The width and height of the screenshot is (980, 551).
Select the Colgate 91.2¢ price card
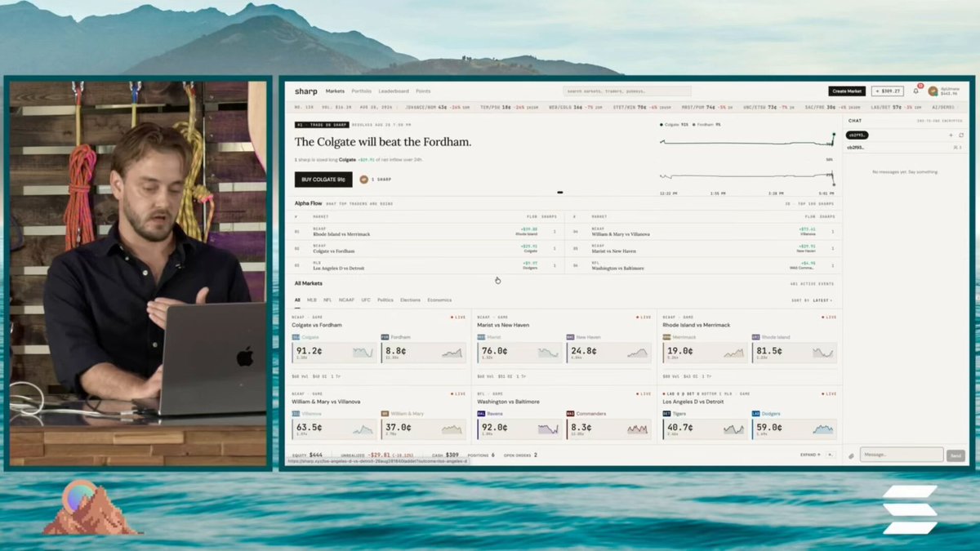pyautogui.click(x=333, y=353)
